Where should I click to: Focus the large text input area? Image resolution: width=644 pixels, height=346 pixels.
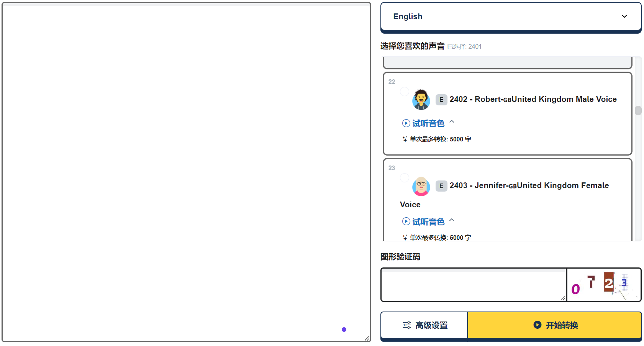click(x=186, y=172)
